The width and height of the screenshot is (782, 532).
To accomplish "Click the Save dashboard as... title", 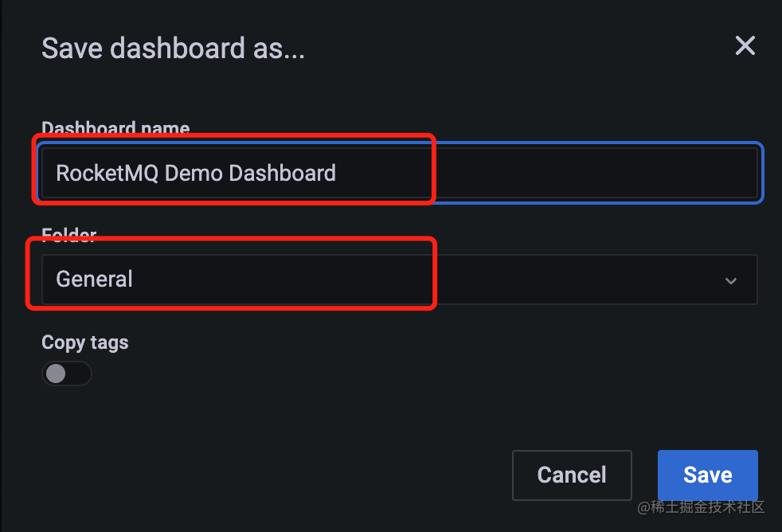I will click(x=173, y=49).
